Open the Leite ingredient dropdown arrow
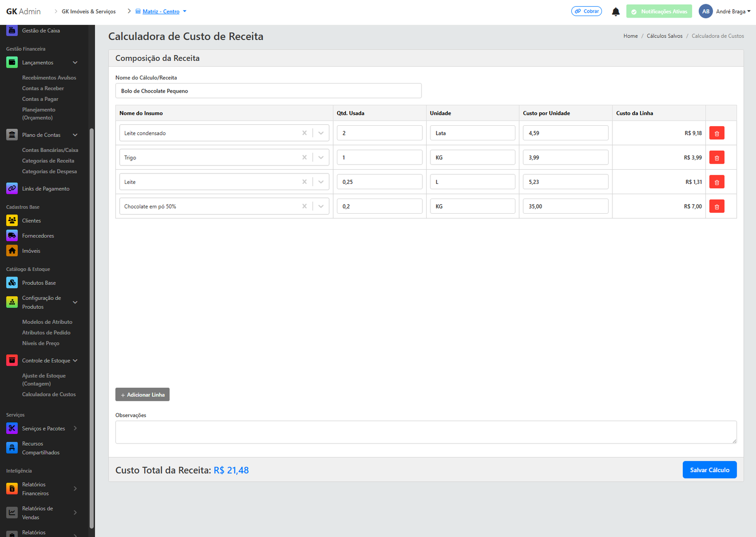 (x=321, y=182)
